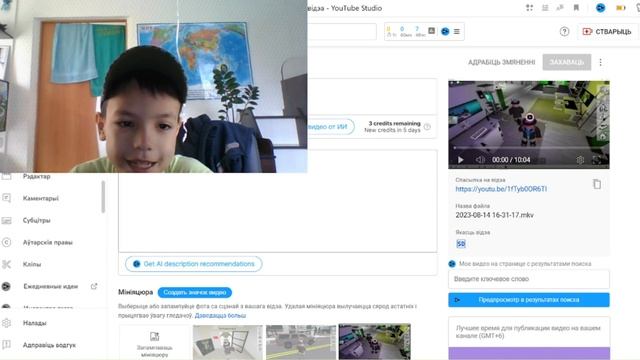Click the vidIQ hamburger menu icon
Screen dimensions: 640x360
457,31
